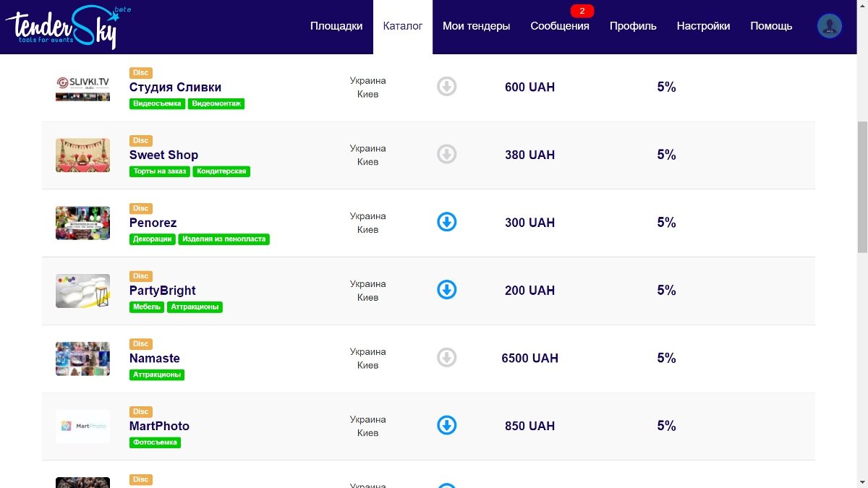Screen dimensions: 868x488
Task: Open the PartyBright vendor link
Action: [162, 291]
